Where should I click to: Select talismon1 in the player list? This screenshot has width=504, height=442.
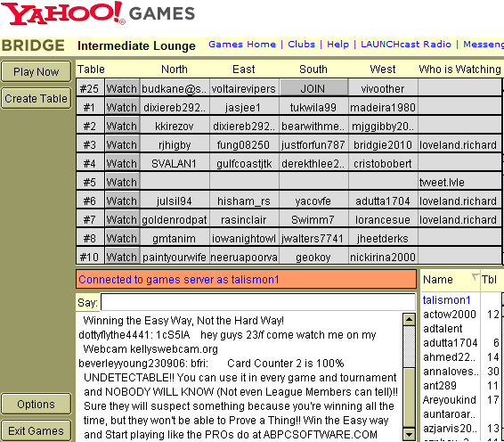[x=446, y=299]
